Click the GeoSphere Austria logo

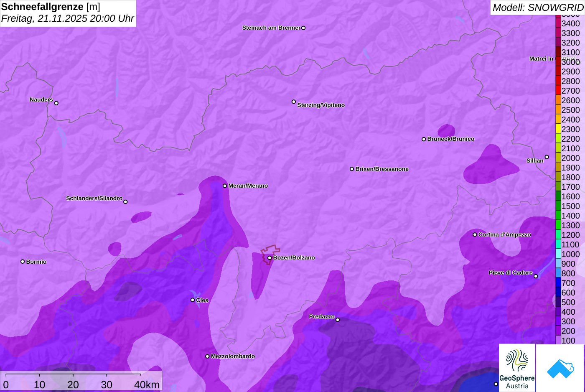517,368
